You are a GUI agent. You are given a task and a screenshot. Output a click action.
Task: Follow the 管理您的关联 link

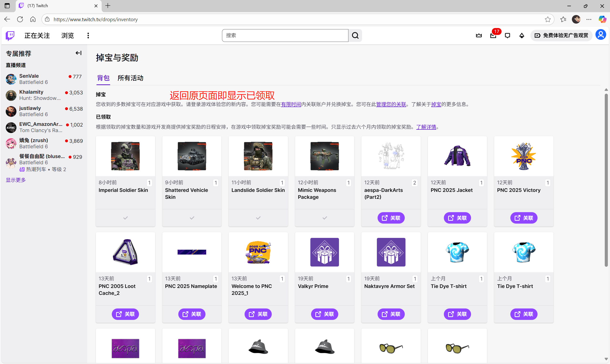pyautogui.click(x=391, y=104)
